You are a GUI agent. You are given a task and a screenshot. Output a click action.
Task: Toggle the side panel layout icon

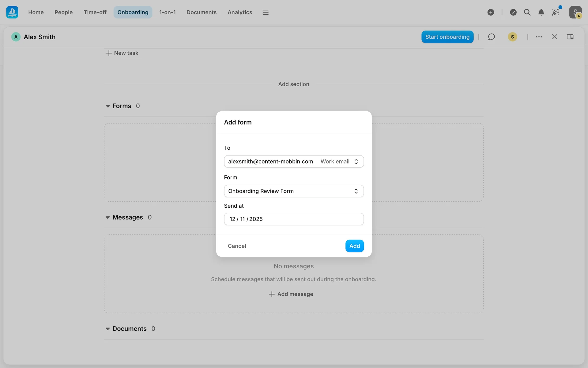click(570, 37)
